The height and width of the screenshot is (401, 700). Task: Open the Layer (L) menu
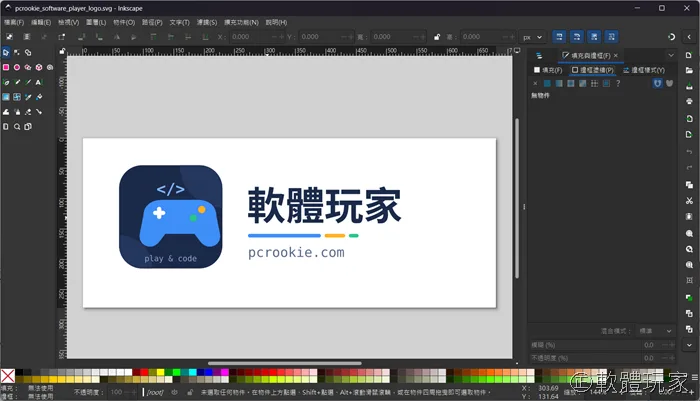[x=96, y=22]
